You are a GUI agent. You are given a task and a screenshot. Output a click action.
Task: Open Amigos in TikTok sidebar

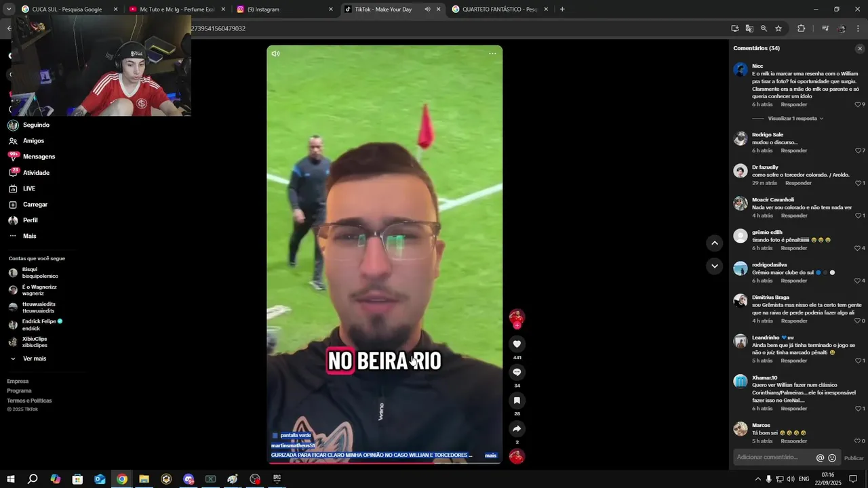tap(33, 141)
